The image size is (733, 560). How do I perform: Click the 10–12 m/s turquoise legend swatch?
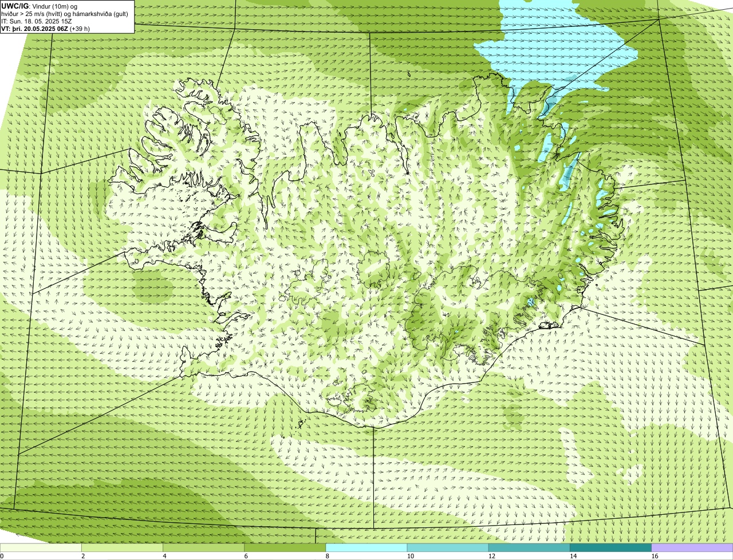tap(448, 547)
